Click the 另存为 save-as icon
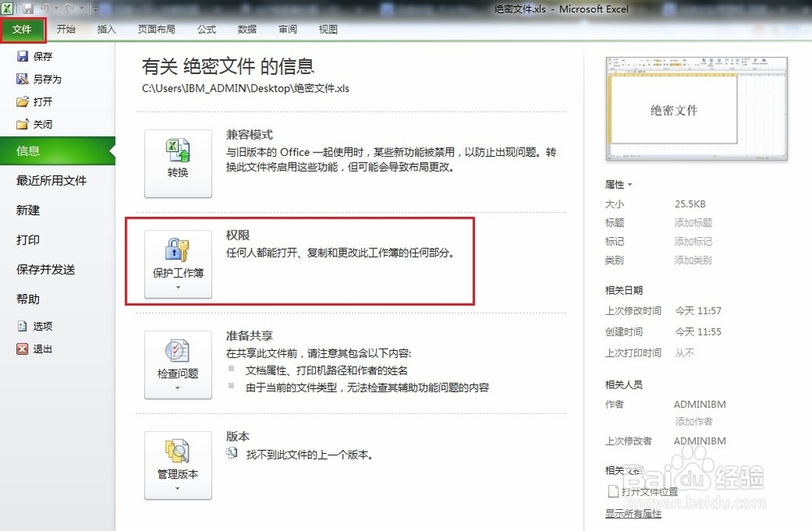The height and width of the screenshot is (531, 812). click(22, 79)
